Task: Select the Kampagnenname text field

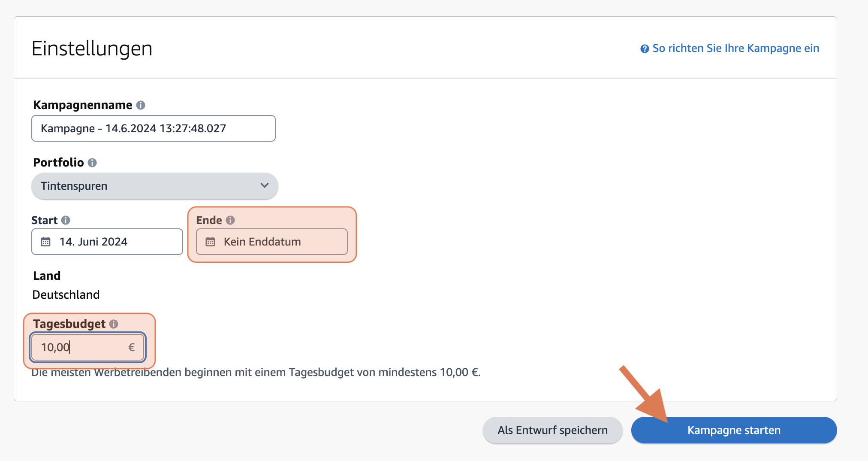Action: pyautogui.click(x=153, y=128)
